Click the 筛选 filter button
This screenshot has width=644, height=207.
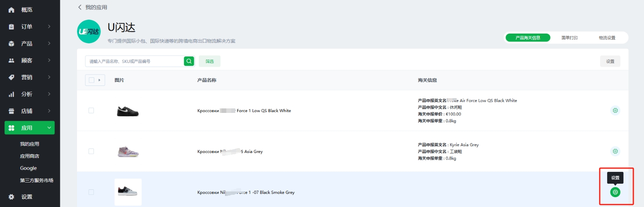[x=209, y=61]
